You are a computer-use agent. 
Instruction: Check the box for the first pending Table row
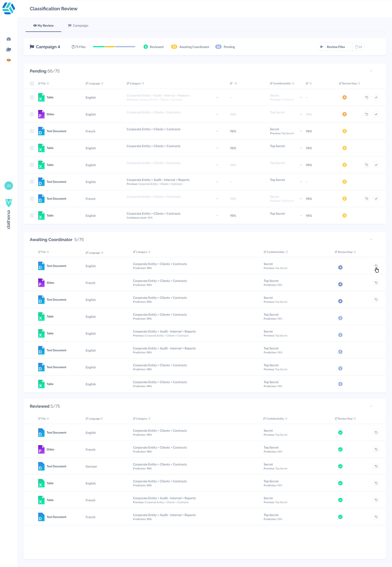coord(32,97)
